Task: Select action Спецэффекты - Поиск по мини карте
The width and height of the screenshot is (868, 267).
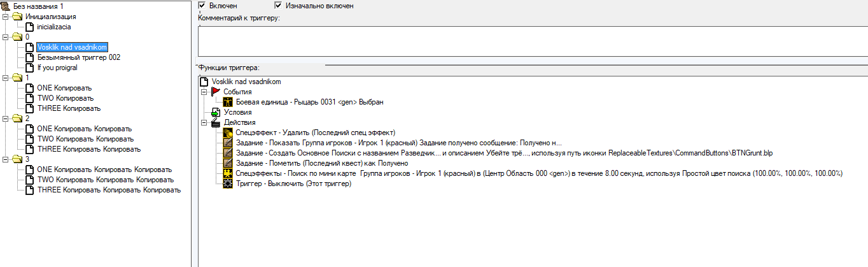Action: click(539, 173)
